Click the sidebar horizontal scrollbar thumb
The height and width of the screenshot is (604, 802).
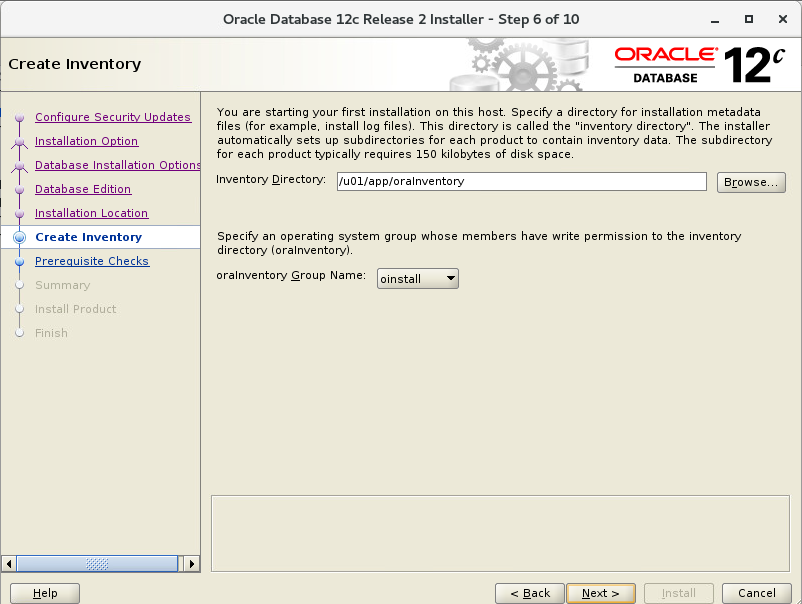(x=97, y=564)
